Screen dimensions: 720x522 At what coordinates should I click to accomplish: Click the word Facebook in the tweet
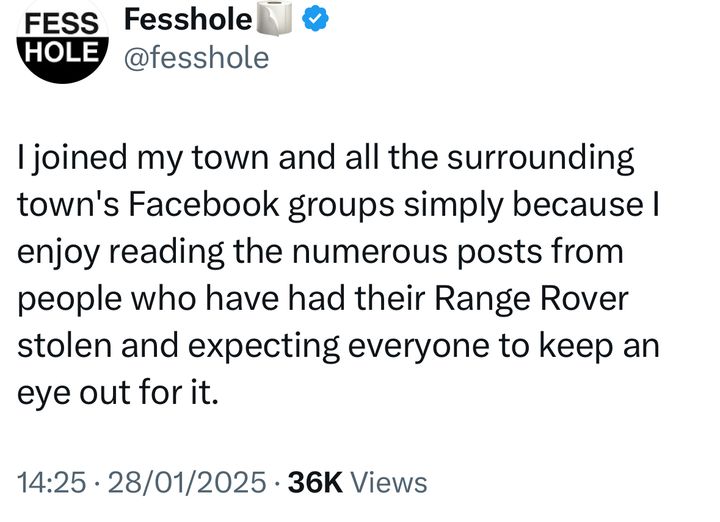[x=203, y=203]
